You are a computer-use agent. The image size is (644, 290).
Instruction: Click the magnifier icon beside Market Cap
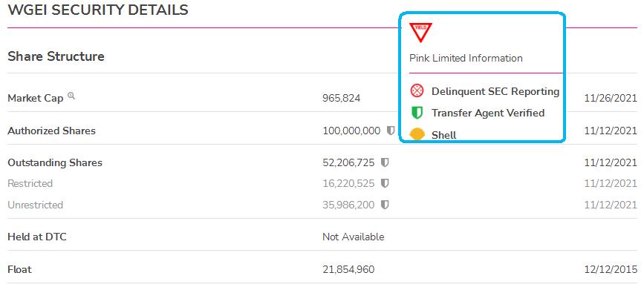(71, 96)
